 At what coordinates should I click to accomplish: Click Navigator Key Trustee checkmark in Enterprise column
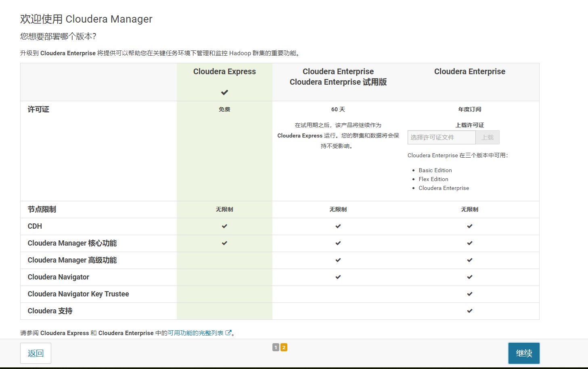pyautogui.click(x=470, y=294)
